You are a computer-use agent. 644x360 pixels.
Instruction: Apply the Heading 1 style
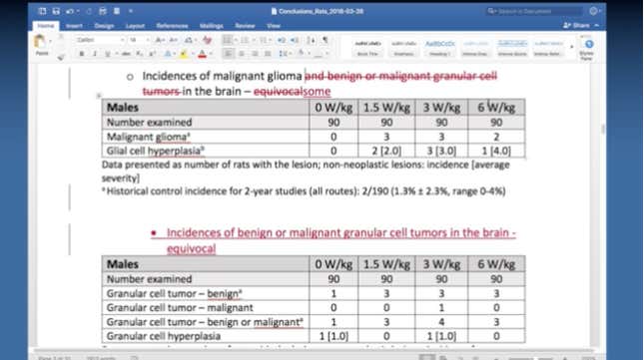point(439,48)
